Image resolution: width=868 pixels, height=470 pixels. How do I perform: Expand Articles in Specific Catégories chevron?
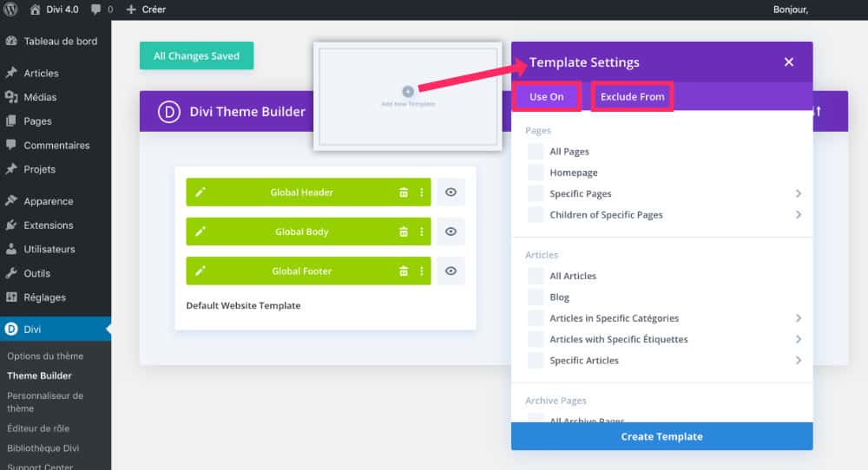click(799, 318)
